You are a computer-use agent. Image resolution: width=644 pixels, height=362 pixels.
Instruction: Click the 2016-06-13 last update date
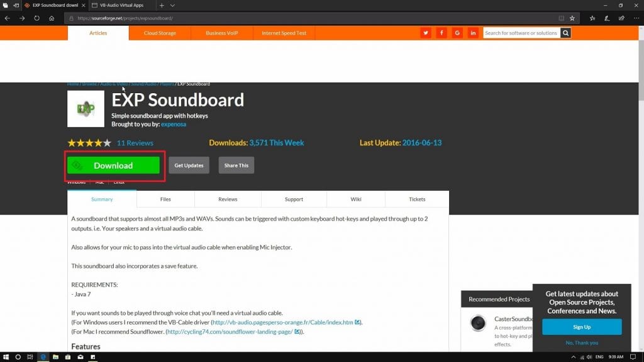pos(422,143)
